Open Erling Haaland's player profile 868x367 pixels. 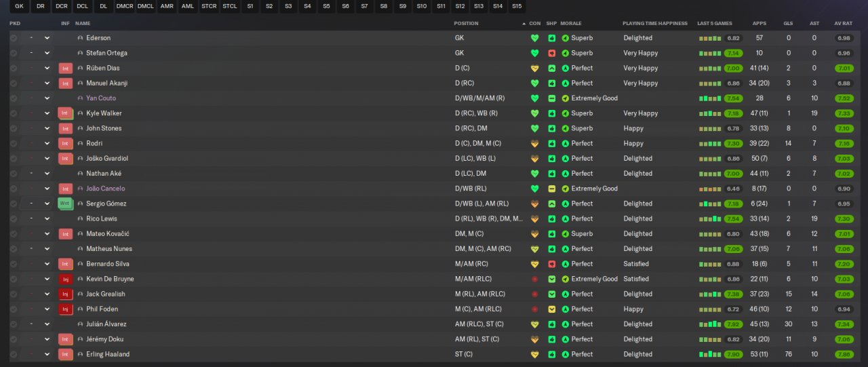click(x=108, y=354)
